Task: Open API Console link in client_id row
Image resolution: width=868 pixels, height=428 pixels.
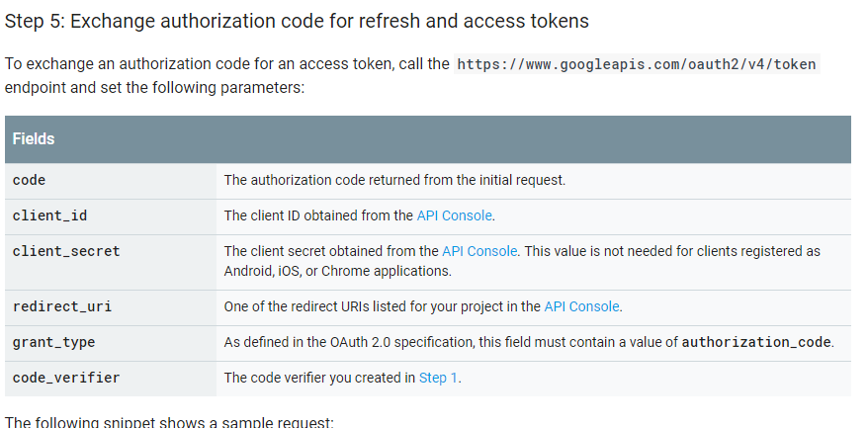Action: [454, 215]
